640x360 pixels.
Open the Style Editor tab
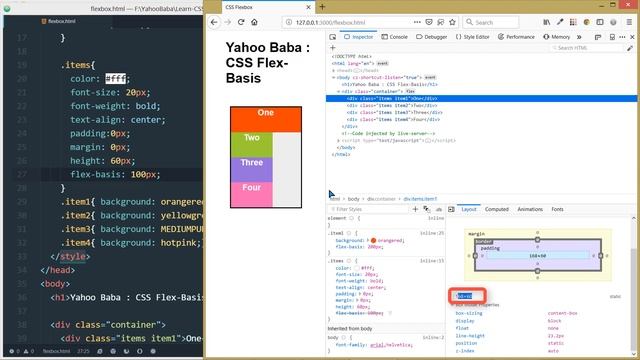click(472, 37)
